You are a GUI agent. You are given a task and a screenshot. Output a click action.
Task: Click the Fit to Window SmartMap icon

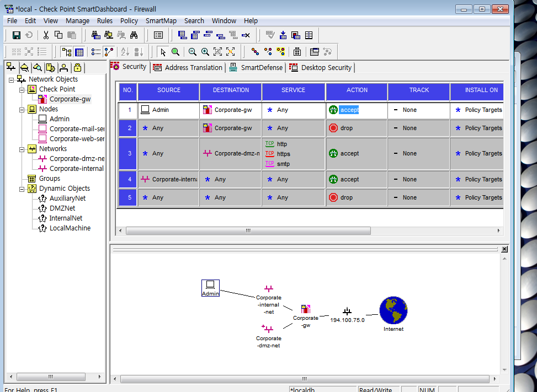(x=218, y=52)
